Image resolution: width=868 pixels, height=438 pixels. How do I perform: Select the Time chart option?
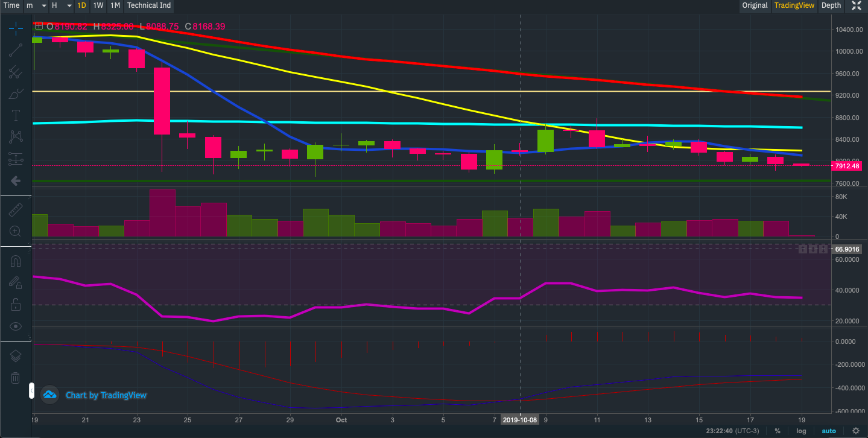pos(11,5)
